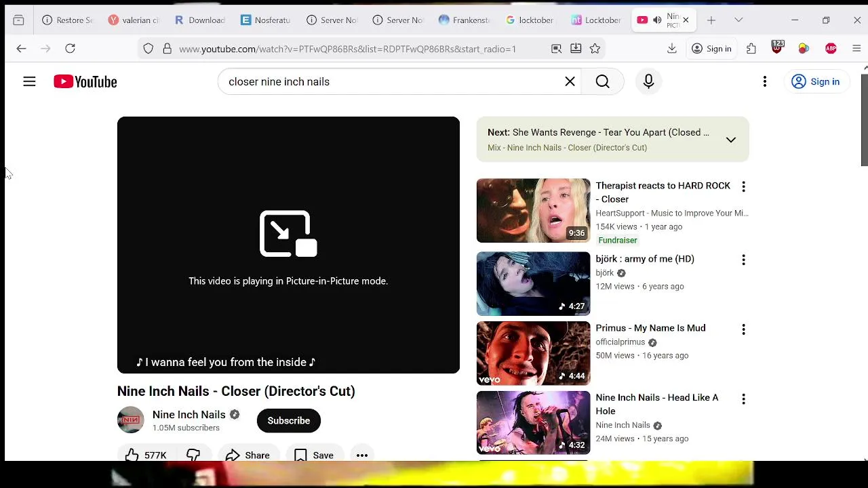
Task: Open the Adblock Plus ABP extension
Action: point(831,48)
